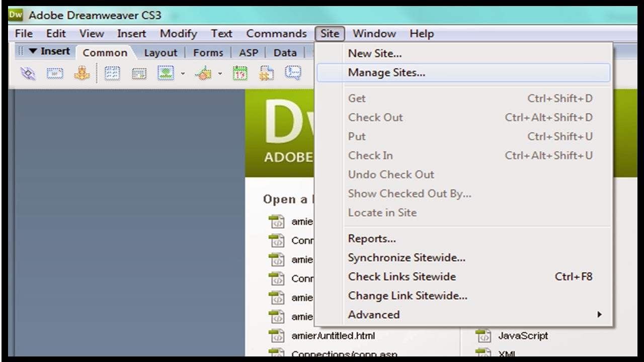
Task: Open the Modify menu
Action: (x=178, y=34)
